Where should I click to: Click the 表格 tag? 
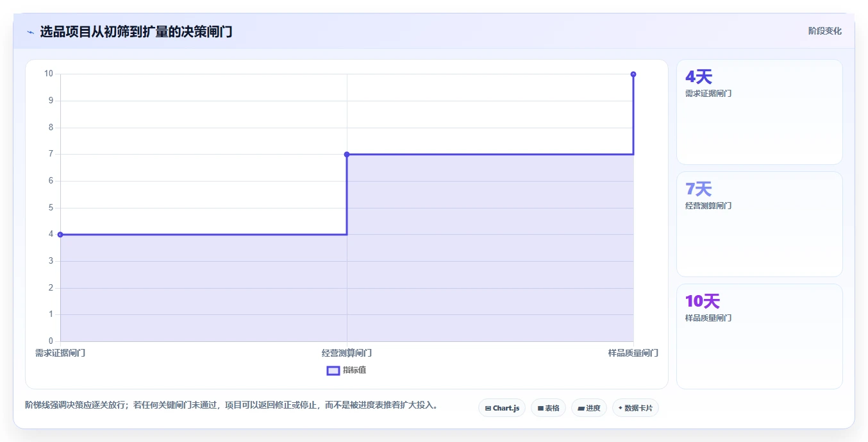[548, 408]
